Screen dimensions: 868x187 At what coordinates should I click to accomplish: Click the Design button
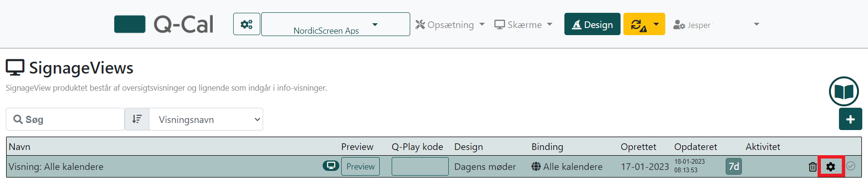tap(592, 24)
